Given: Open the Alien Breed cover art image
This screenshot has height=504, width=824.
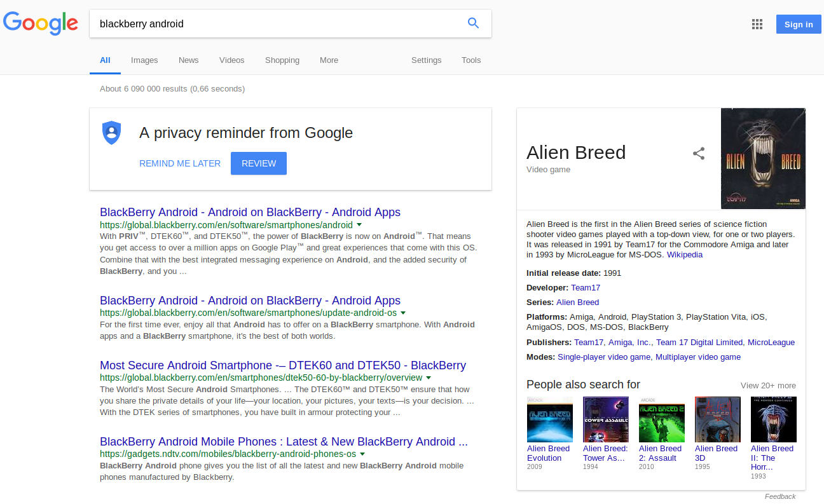Looking at the screenshot, I should pyautogui.click(x=763, y=158).
